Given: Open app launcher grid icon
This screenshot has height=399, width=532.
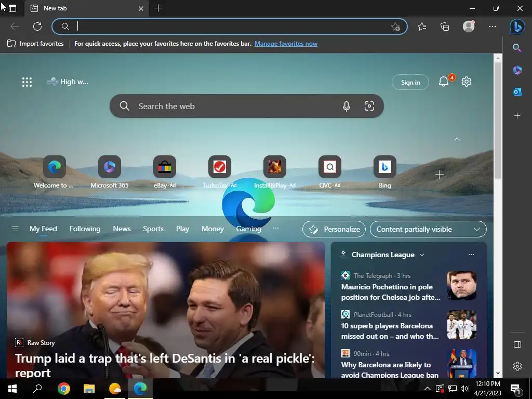Looking at the screenshot, I should pyautogui.click(x=27, y=82).
